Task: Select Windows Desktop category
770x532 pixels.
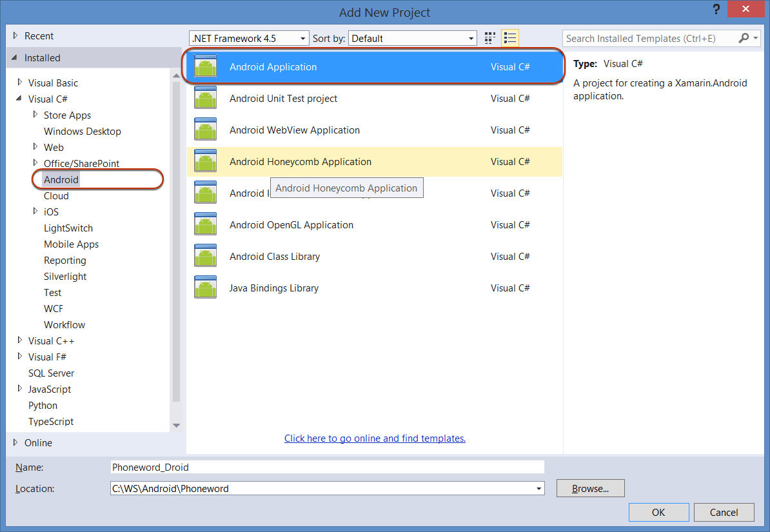Action: point(82,132)
